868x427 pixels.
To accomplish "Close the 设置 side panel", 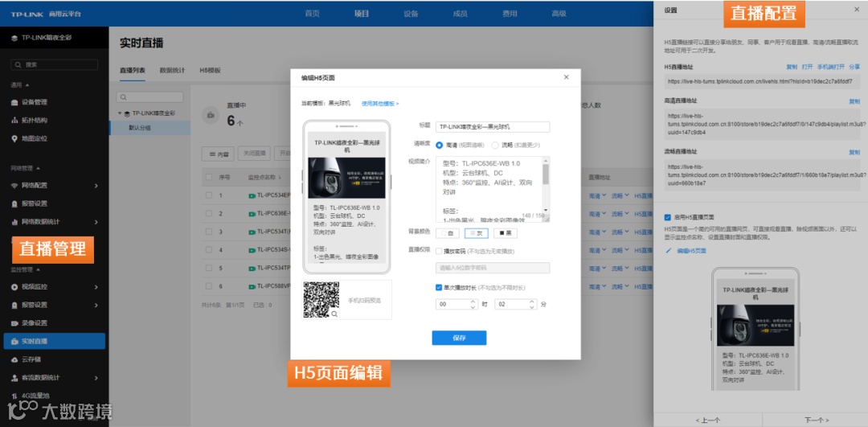I will pos(857,10).
